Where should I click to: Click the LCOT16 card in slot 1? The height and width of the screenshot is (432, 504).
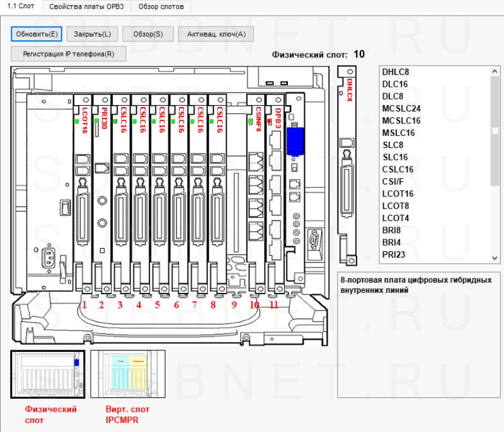click(x=83, y=189)
